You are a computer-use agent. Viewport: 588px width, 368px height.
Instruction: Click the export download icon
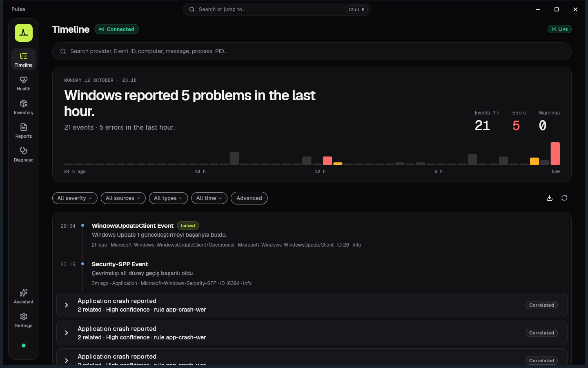[x=550, y=198]
